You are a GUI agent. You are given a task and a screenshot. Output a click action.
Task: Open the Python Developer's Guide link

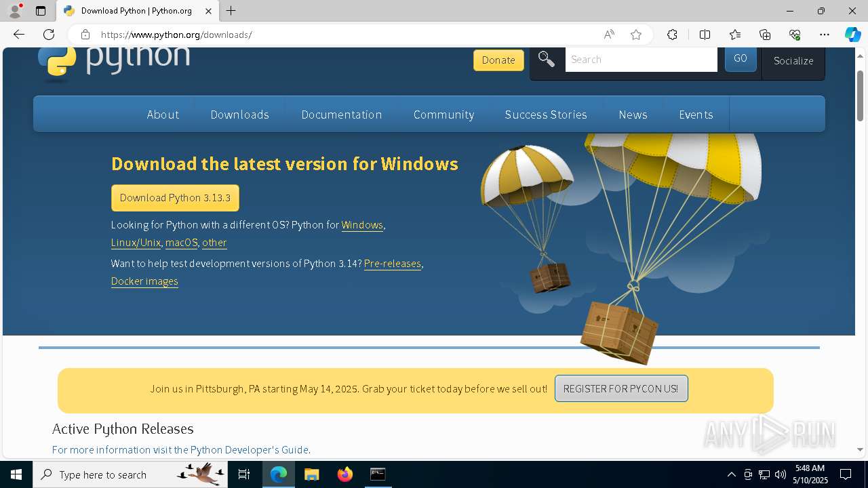[250, 449]
